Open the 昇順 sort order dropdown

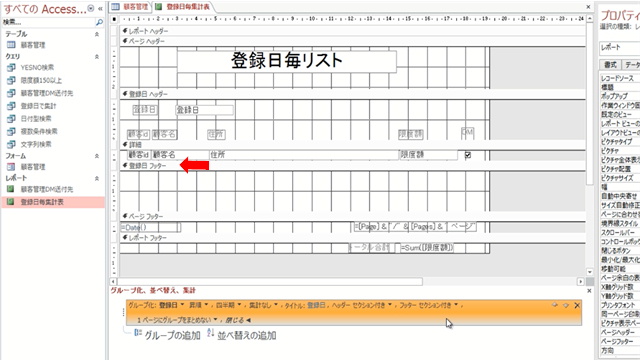[x=199, y=305]
